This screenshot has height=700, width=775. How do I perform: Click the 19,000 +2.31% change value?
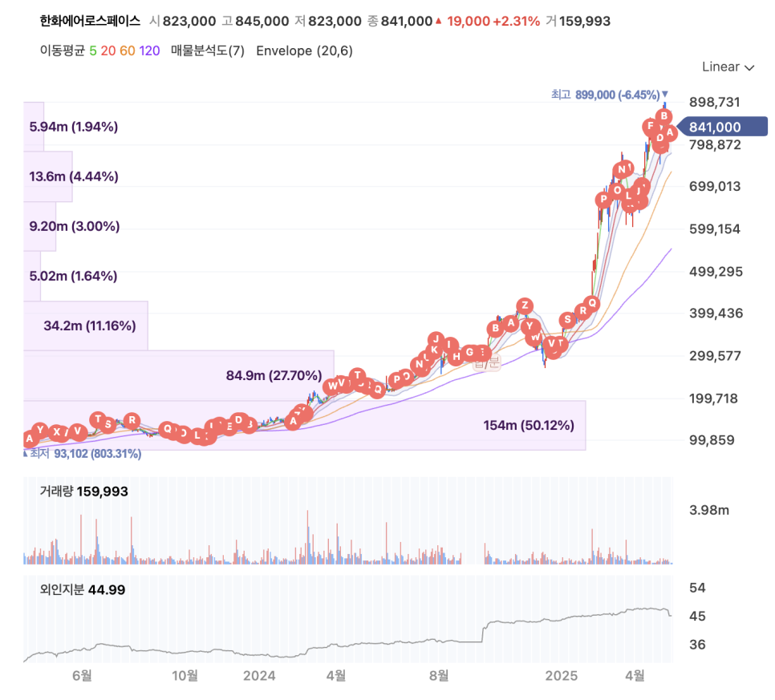point(493,21)
